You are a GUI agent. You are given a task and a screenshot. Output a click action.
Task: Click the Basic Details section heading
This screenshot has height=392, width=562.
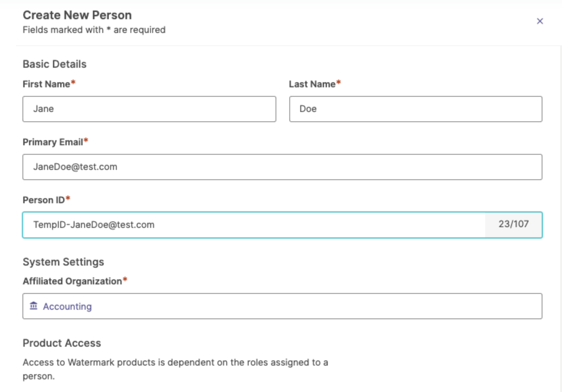55,64
